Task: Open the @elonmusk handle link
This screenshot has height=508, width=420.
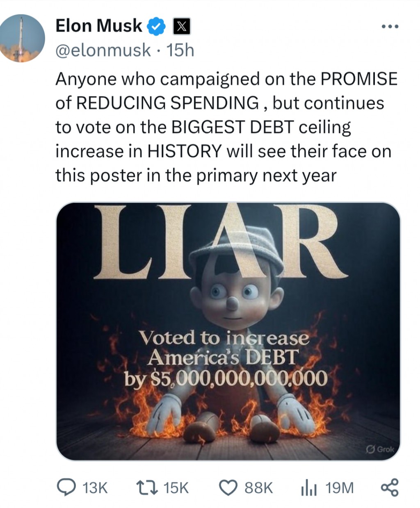Action: 103,50
